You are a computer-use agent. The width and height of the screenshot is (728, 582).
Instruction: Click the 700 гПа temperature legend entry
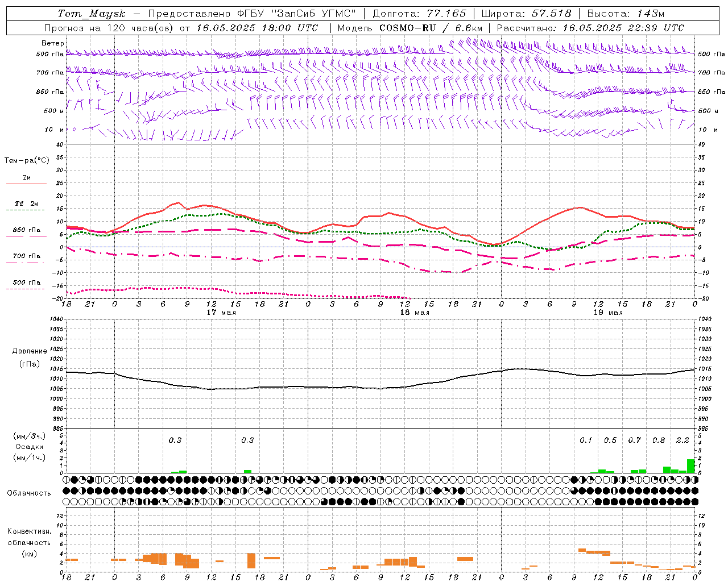[x=27, y=256]
